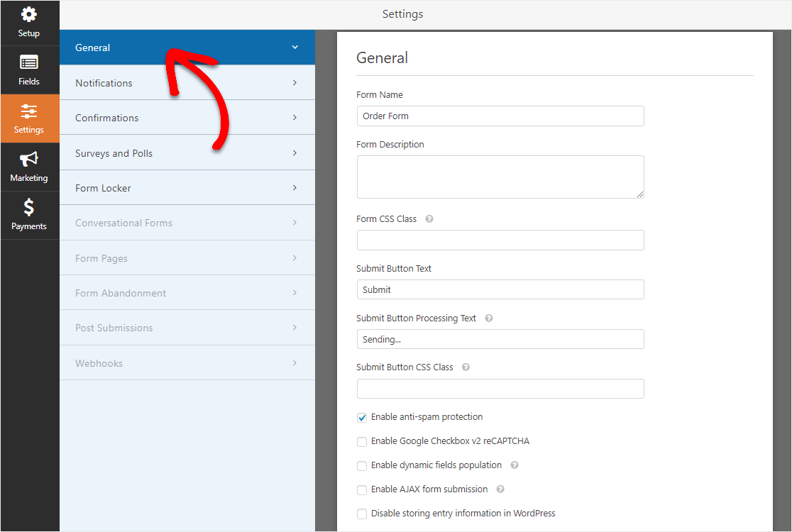The height and width of the screenshot is (532, 792).
Task: Disable anti-spam protection checkbox
Action: point(362,417)
